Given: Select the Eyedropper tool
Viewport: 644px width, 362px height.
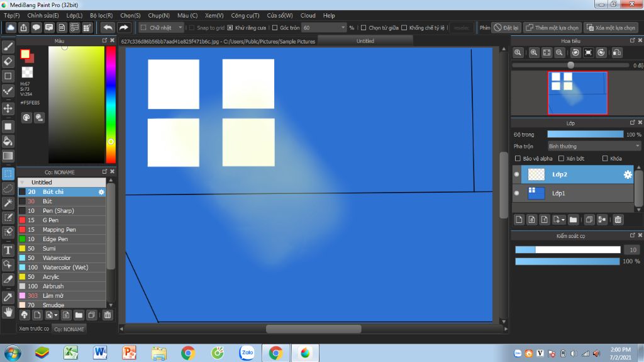Looking at the screenshot, I should click(8, 297).
